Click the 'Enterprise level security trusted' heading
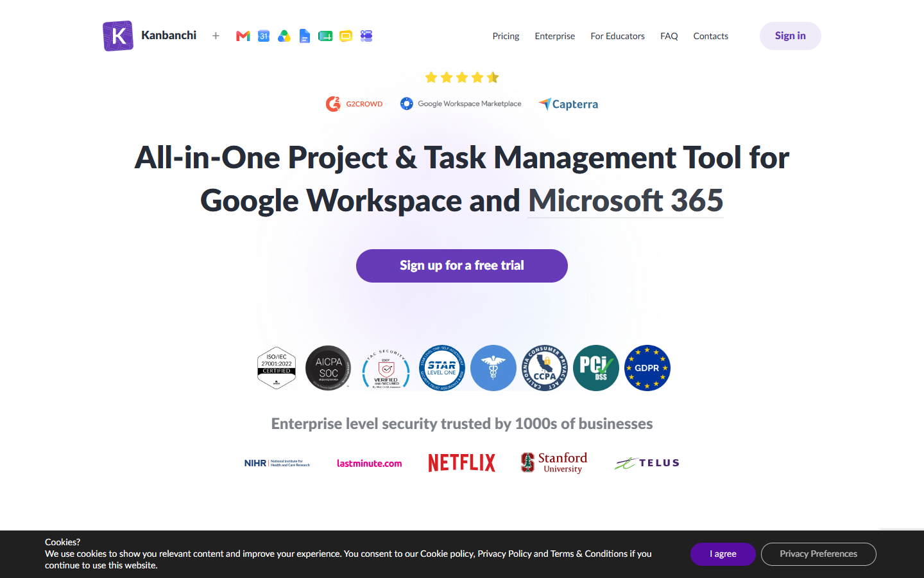The image size is (924, 578). pos(462,424)
